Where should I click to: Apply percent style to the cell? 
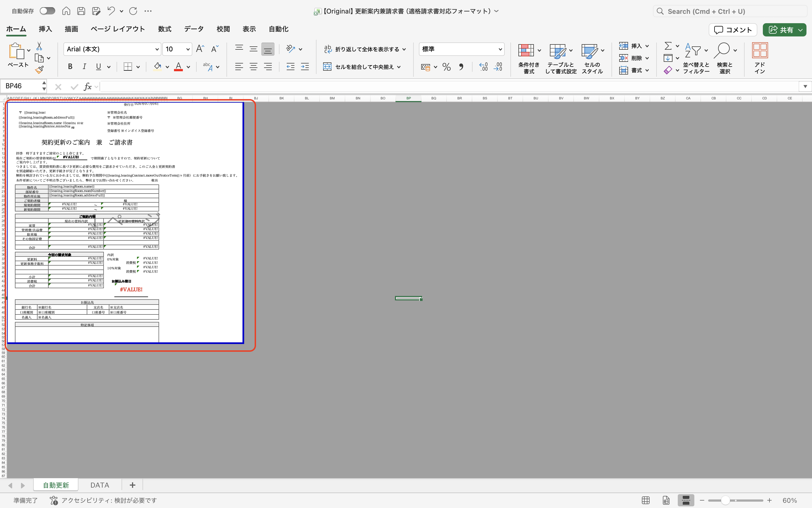pos(446,67)
